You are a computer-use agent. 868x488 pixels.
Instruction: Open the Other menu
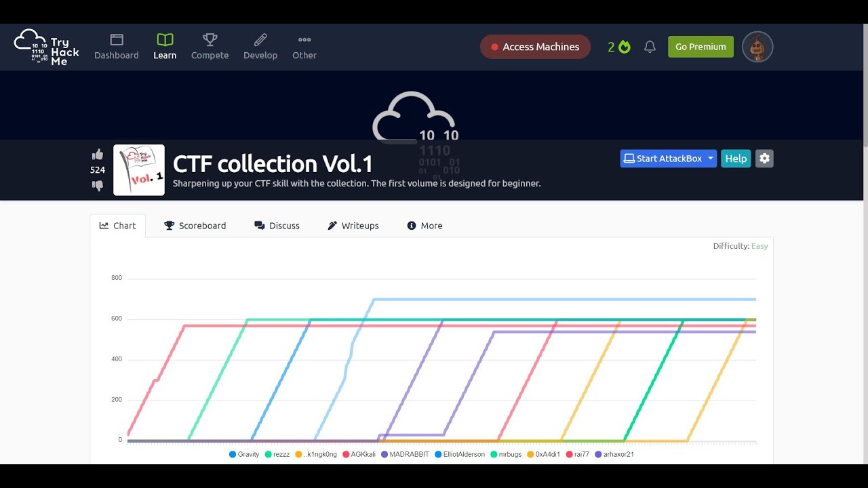click(304, 47)
